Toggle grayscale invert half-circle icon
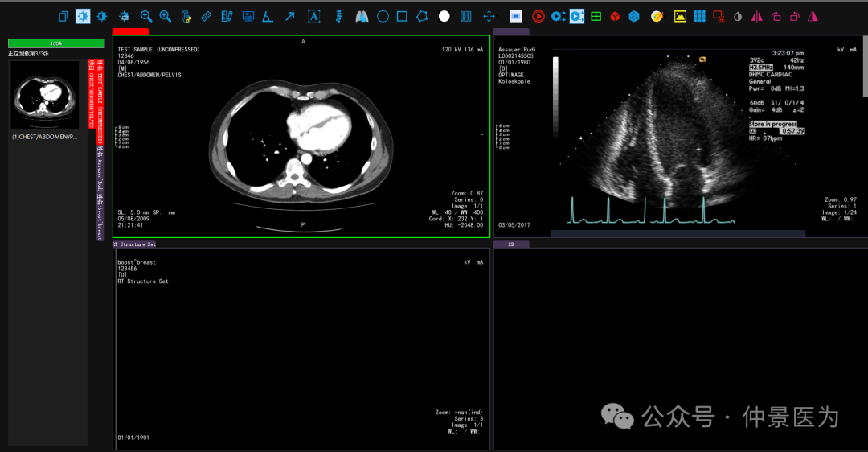Screen dimensions: 868x452 [x=738, y=16]
